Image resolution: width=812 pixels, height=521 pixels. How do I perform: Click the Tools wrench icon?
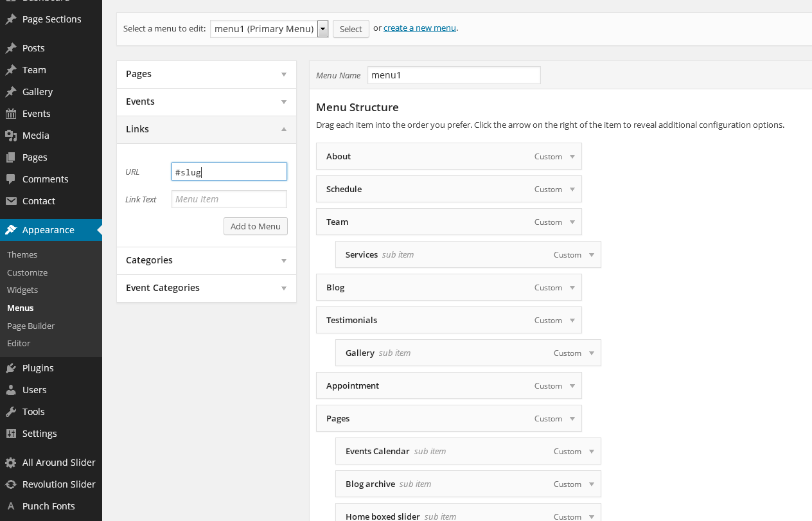[x=11, y=412]
